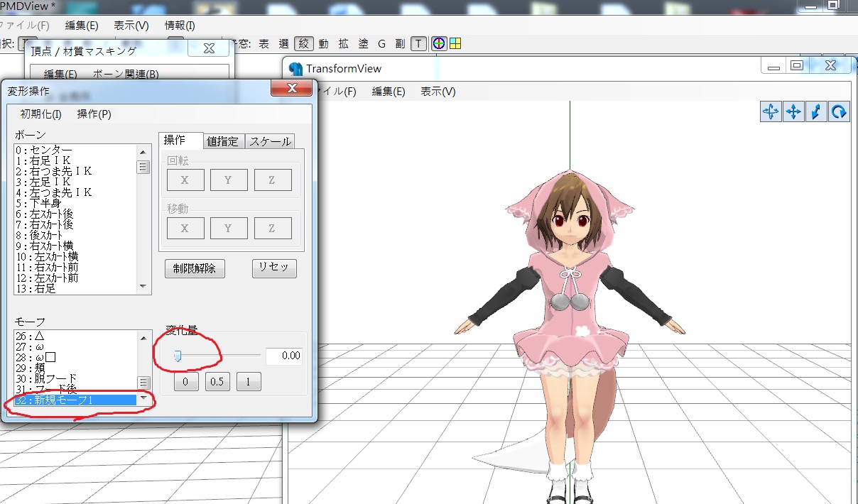The height and width of the screenshot is (504, 858).
Task: Switch to the 値指定 tab
Action: 223,141
